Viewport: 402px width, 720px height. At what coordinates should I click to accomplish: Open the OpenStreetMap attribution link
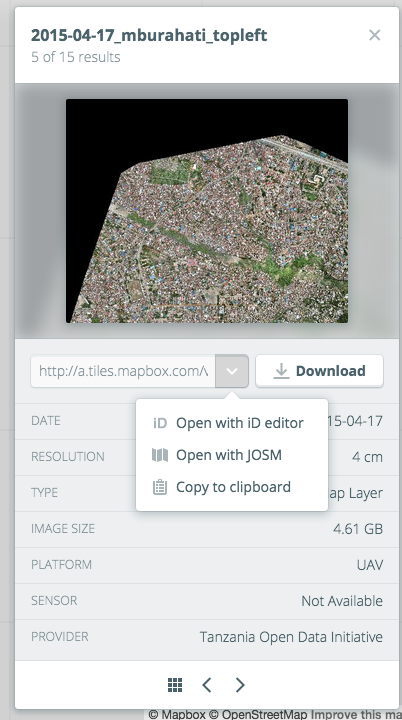tap(260, 714)
